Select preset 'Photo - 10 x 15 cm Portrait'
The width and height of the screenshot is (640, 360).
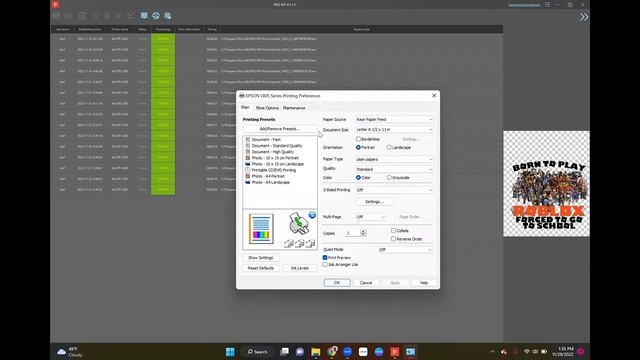(275, 158)
